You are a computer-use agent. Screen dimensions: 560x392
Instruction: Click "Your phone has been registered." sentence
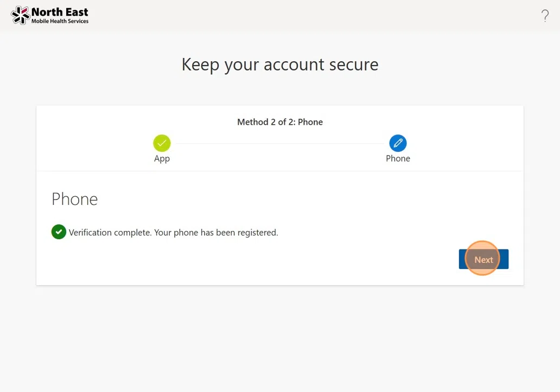click(x=216, y=233)
